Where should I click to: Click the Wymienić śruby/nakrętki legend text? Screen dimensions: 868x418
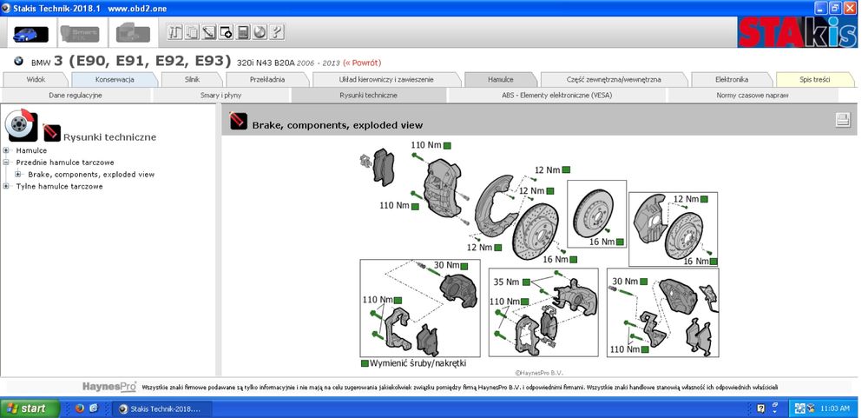pos(418,363)
